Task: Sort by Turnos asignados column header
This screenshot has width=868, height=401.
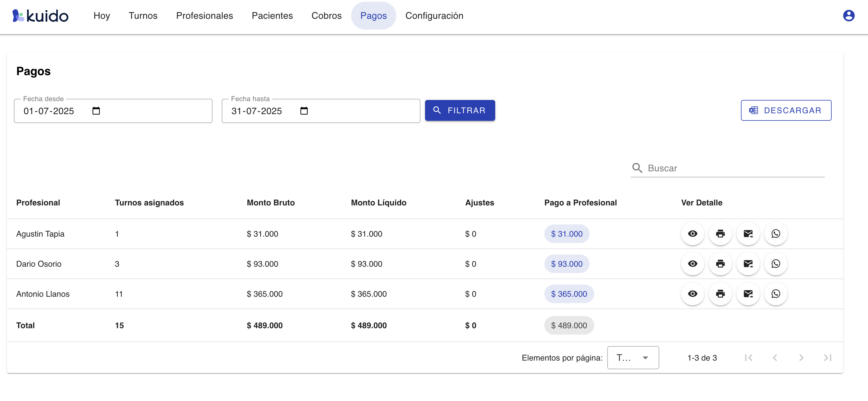Action: 149,202
